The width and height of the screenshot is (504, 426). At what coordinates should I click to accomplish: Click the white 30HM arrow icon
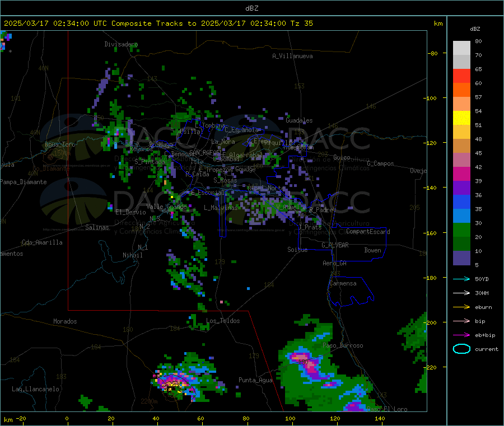click(x=461, y=293)
